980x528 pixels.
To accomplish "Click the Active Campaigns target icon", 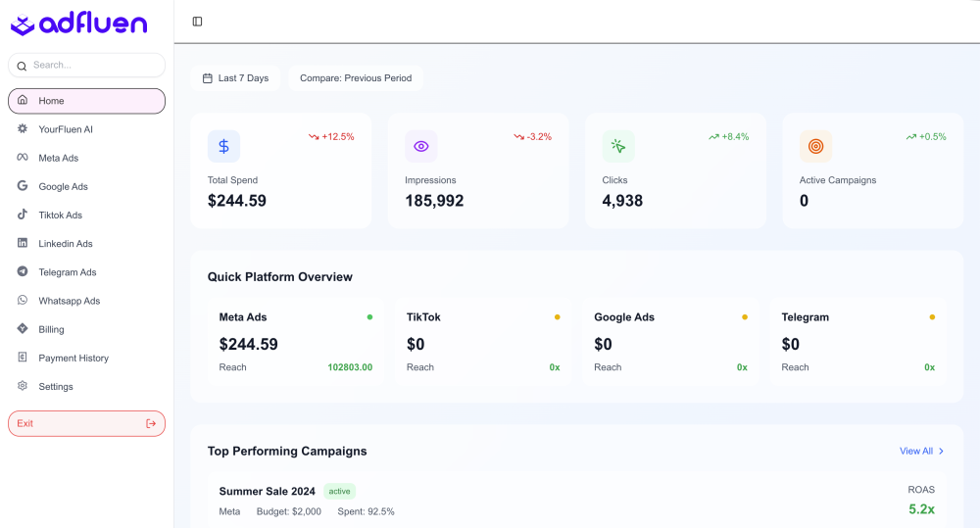I will (815, 146).
